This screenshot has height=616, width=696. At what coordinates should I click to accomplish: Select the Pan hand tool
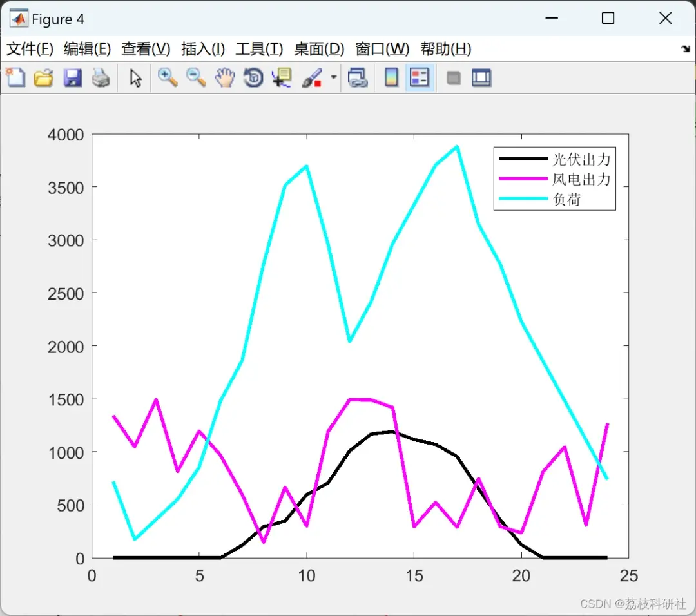click(225, 78)
